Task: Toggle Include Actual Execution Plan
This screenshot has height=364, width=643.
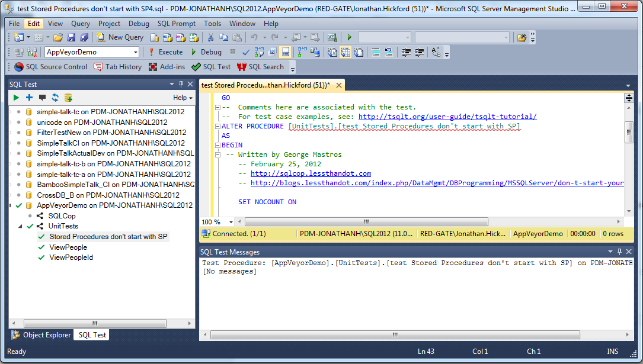Action: (302, 52)
